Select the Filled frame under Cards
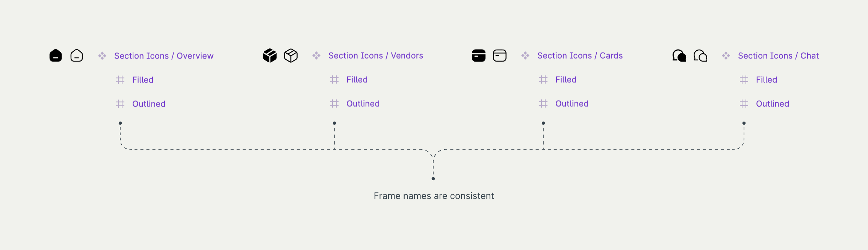 pos(566,80)
